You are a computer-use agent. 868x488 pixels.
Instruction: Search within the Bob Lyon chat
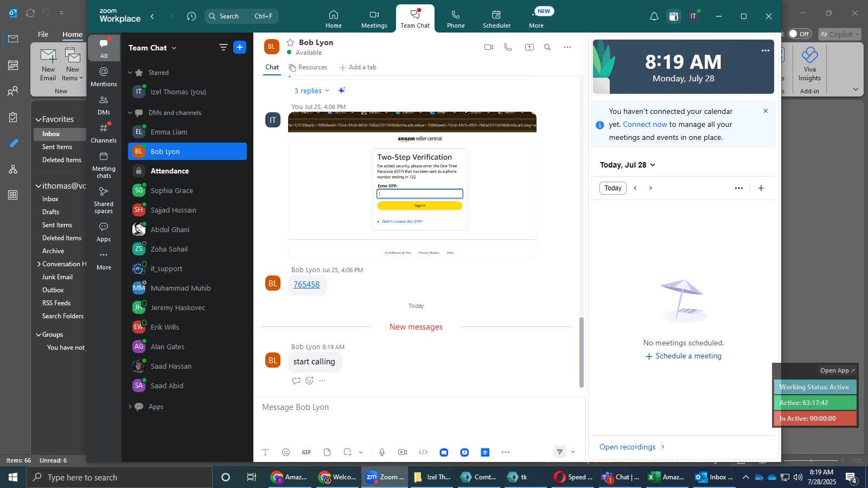(x=547, y=47)
